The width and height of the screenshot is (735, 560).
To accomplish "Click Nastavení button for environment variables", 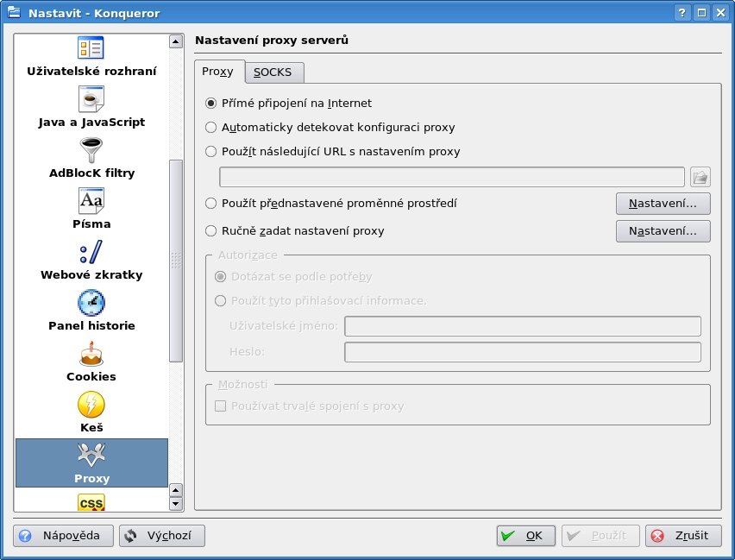I will coord(663,204).
